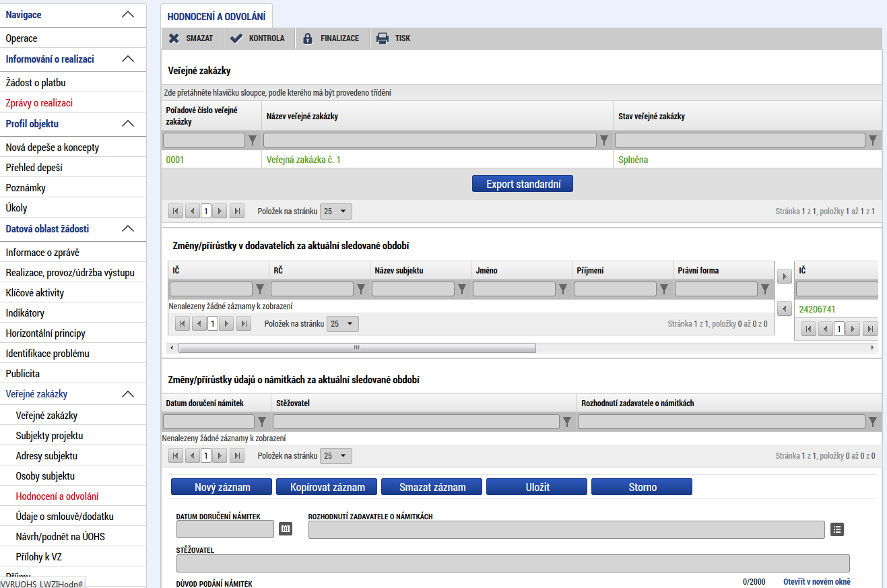Select the Hodnocení a odvolání tab

(216, 15)
